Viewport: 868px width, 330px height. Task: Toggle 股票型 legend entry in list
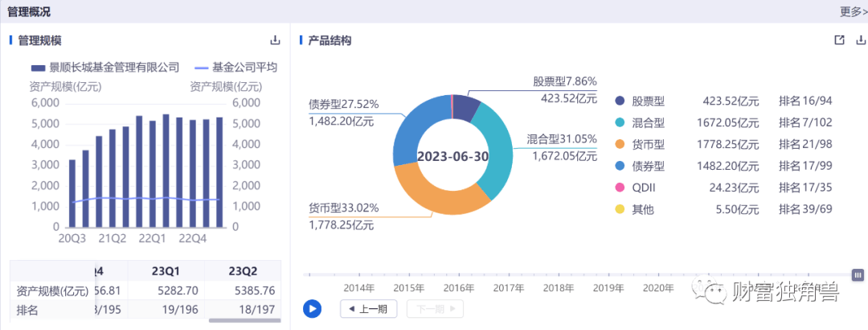(x=620, y=101)
